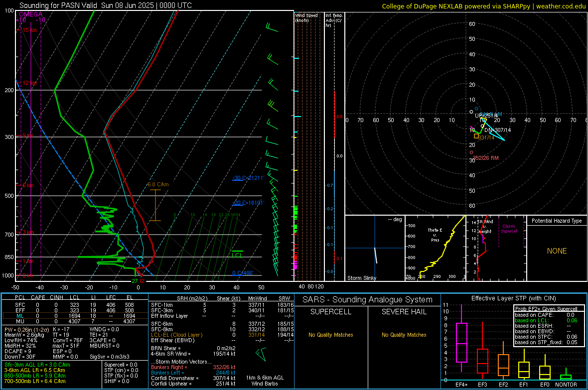The width and height of the screenshot is (588, 390).
Task: Select the highlighted ML parcel row
Action: tap(74, 316)
